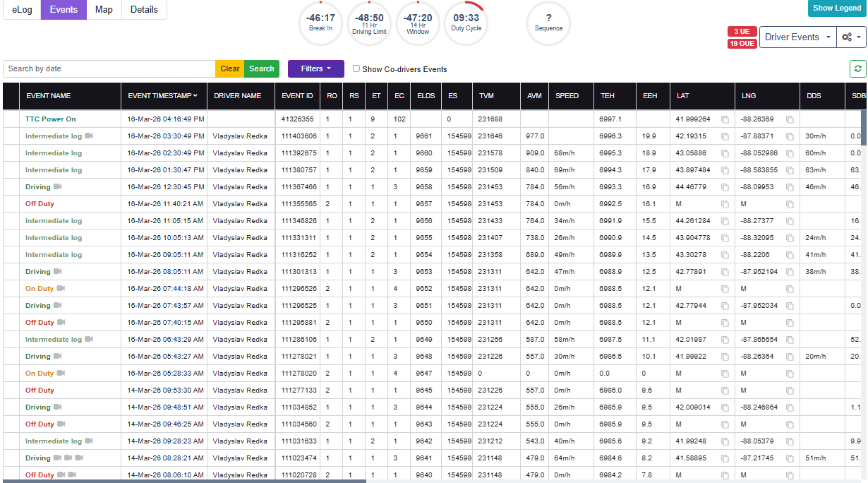Open camera icon on 14-Mar 09:28:23 AM Intermediate log
868x483 pixels.
pyautogui.click(x=89, y=441)
